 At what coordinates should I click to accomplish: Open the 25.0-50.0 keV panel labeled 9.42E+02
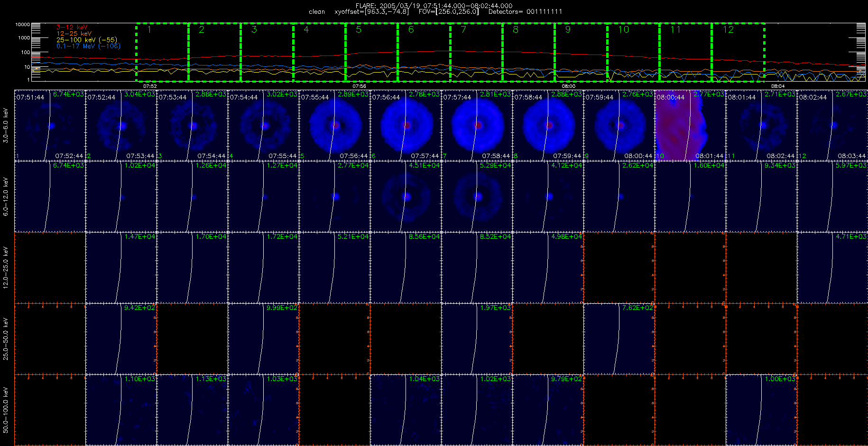coord(121,339)
